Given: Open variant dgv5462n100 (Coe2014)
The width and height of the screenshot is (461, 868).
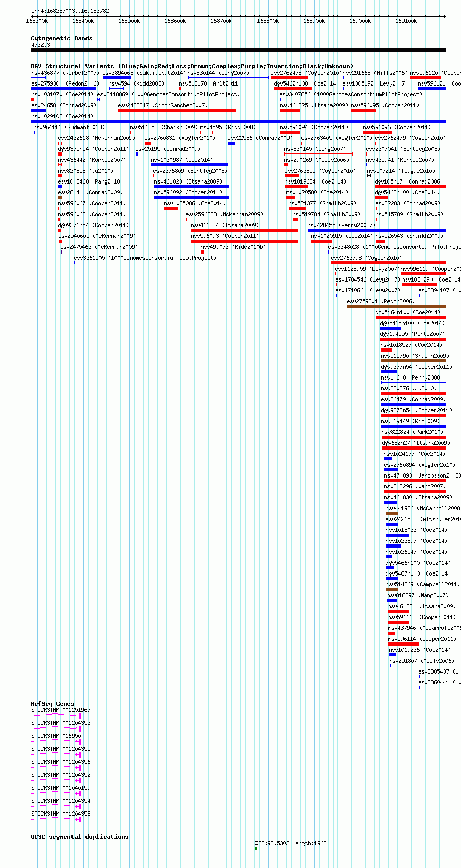Looking at the screenshot, I should pyautogui.click(x=306, y=83).
